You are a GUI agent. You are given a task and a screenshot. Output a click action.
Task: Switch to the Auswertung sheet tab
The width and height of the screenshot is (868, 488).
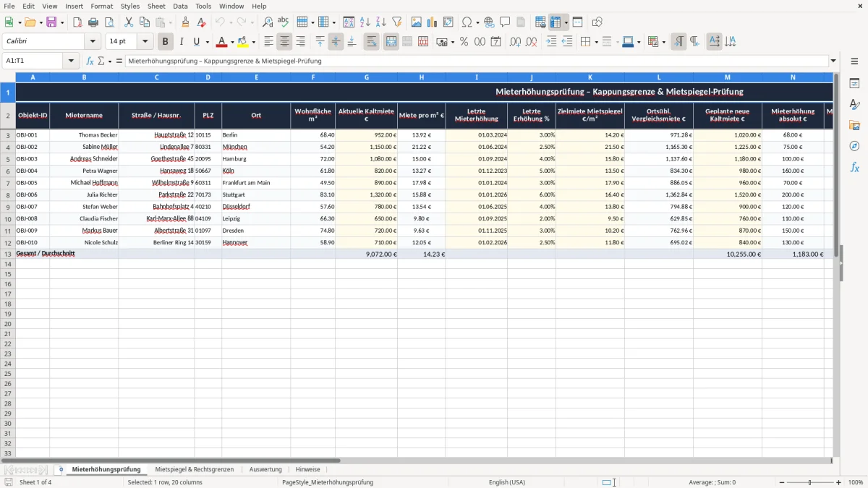click(x=265, y=469)
